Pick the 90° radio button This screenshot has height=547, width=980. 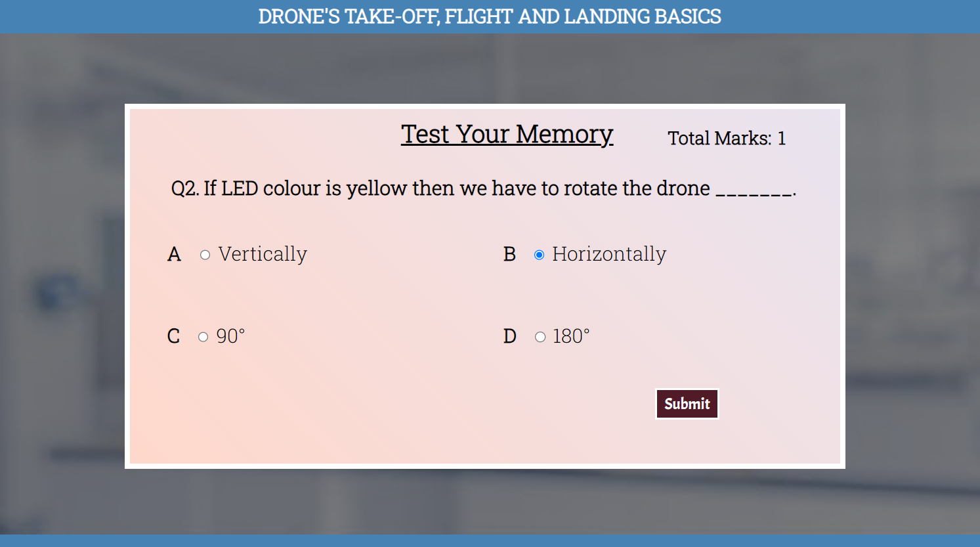(203, 337)
